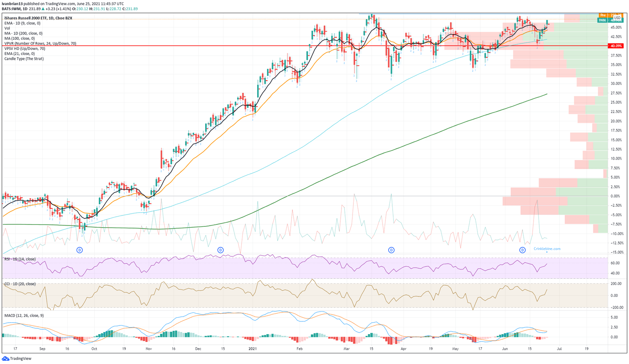Open the dividend marker in June
This screenshot has width=629, height=364.
click(x=523, y=250)
